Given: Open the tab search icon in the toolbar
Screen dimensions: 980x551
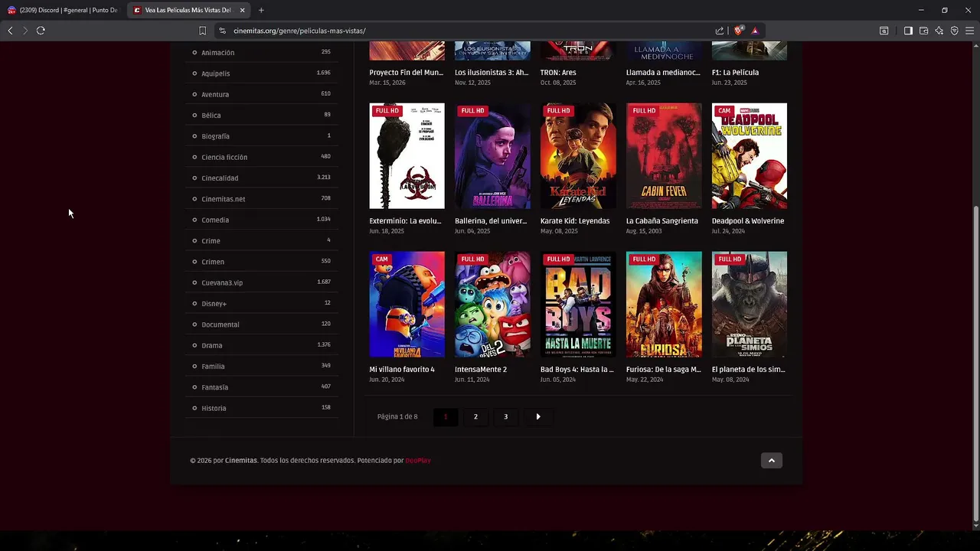Looking at the screenshot, I should 884,31.
